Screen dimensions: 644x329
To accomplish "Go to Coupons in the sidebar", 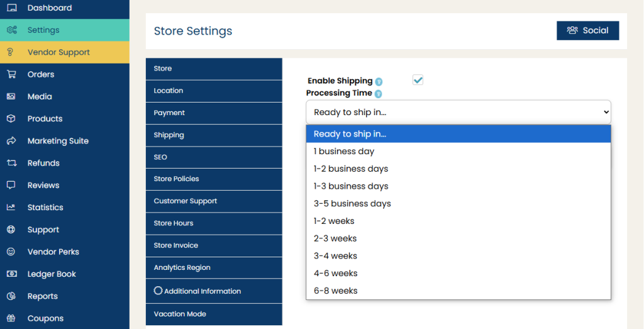I will (45, 318).
